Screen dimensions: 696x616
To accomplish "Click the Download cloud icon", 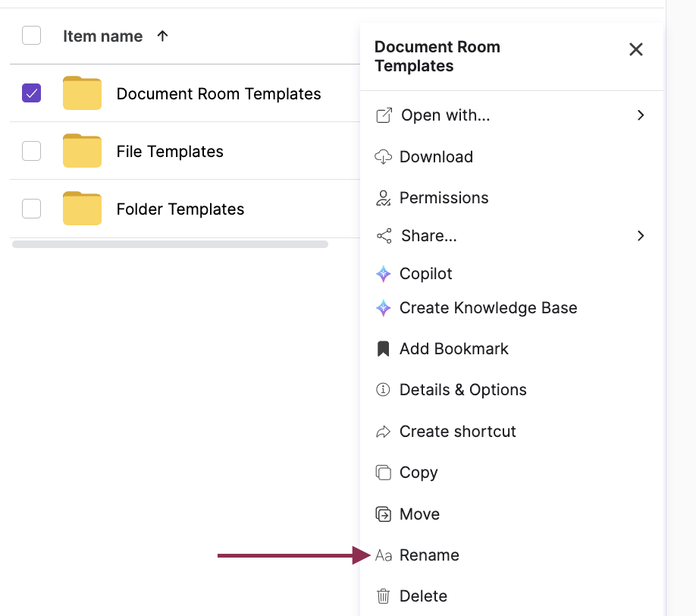I will coord(384,157).
